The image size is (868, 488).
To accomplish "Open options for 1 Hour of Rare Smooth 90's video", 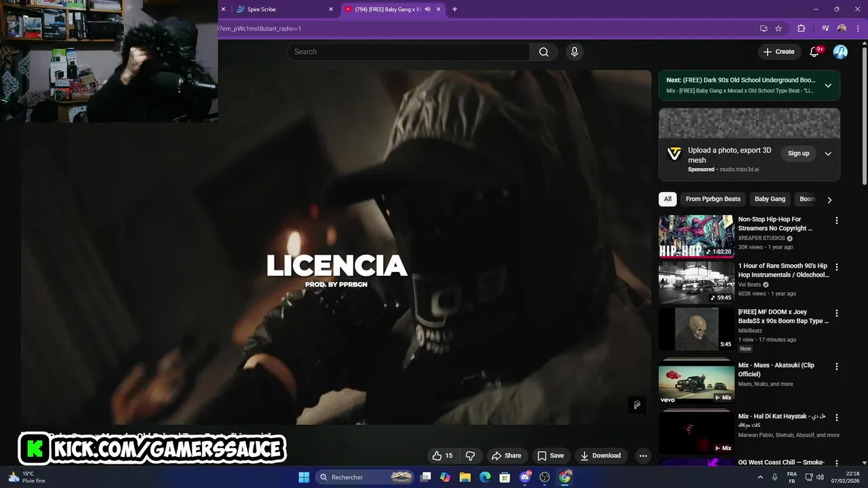I will [x=836, y=267].
